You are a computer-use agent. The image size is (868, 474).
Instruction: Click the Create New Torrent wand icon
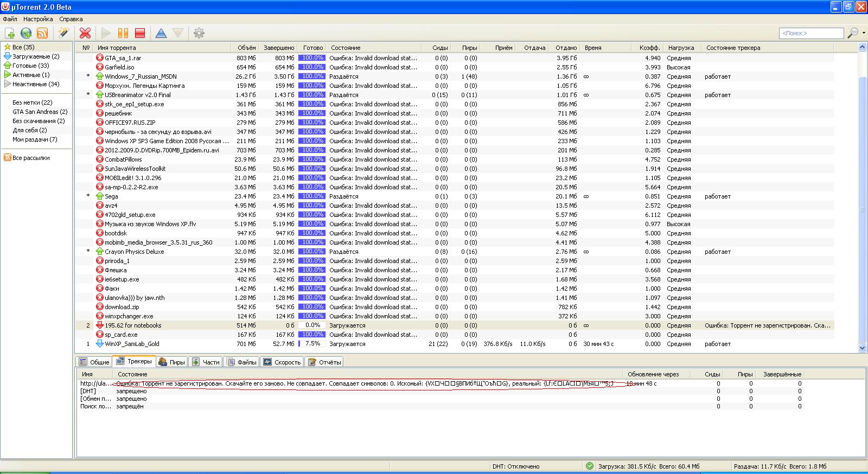pos(63,33)
